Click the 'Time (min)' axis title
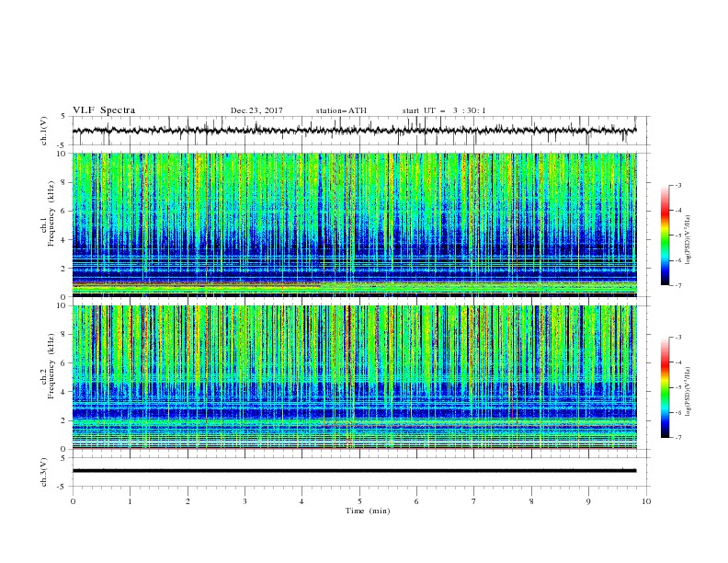 [x=368, y=511]
